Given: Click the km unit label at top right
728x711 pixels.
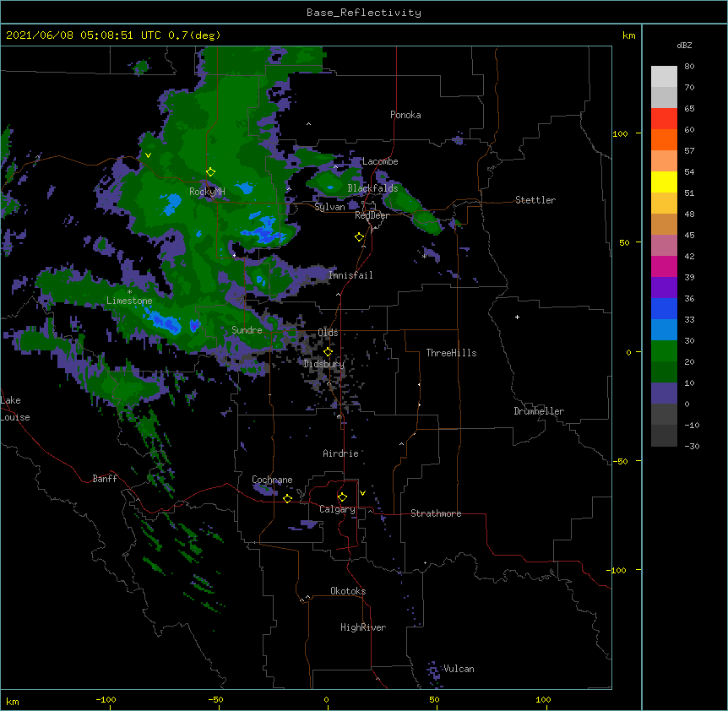Looking at the screenshot, I should [x=628, y=35].
